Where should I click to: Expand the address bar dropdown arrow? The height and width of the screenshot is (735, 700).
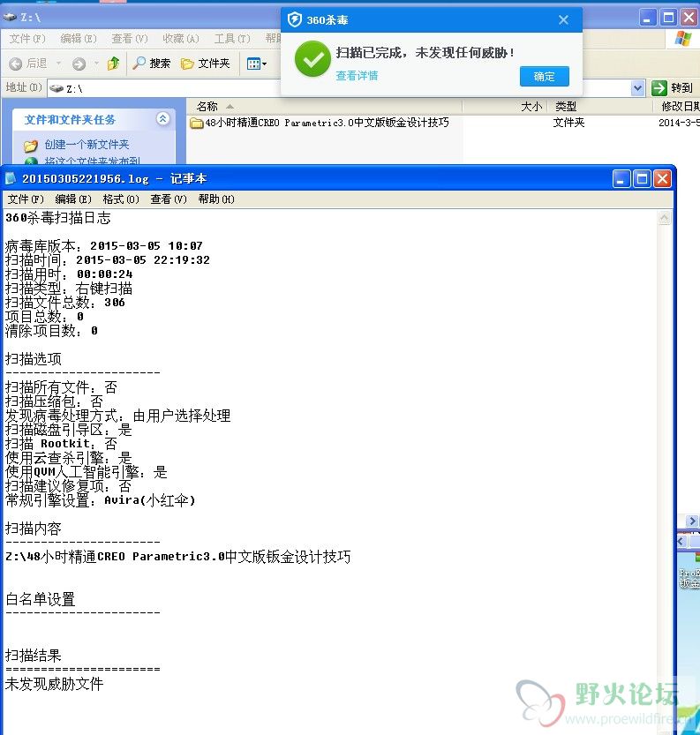pyautogui.click(x=637, y=88)
